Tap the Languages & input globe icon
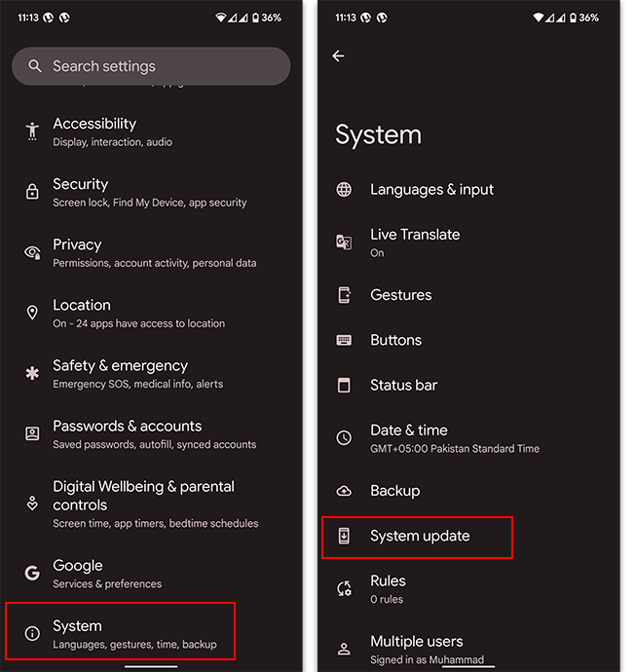Screen dimensions: 635x672 (x=344, y=190)
